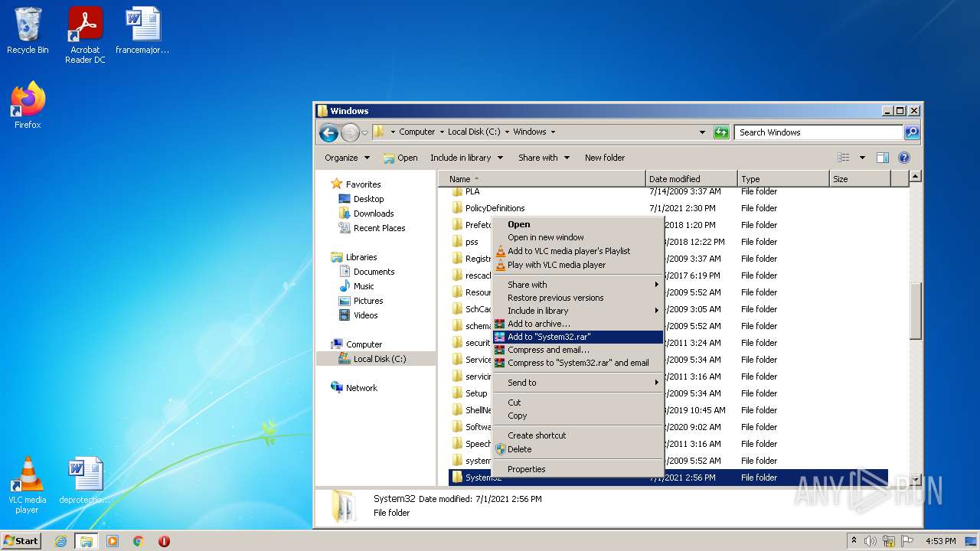Image resolution: width=980 pixels, height=551 pixels.
Task: Sort by the Name column header
Action: point(542,179)
